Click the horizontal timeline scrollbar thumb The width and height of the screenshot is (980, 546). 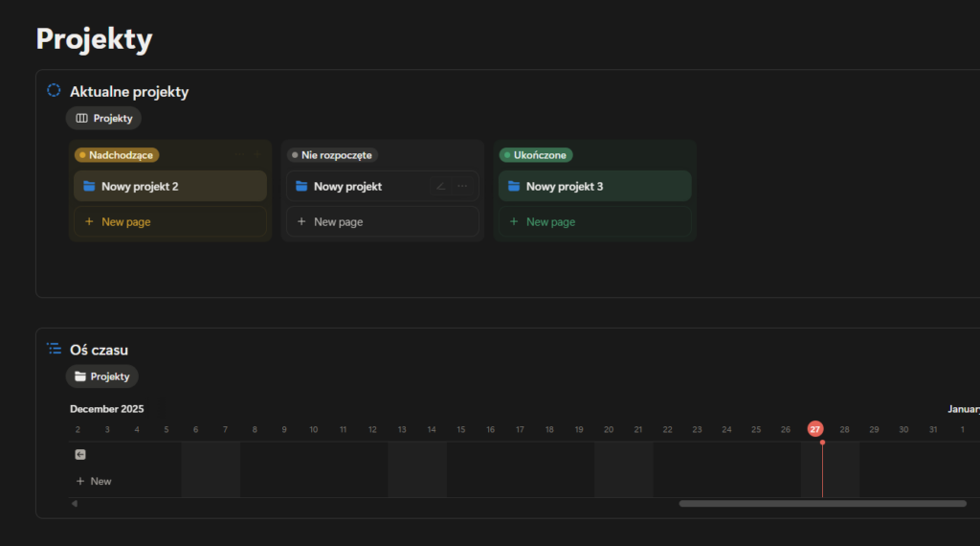[x=822, y=504]
